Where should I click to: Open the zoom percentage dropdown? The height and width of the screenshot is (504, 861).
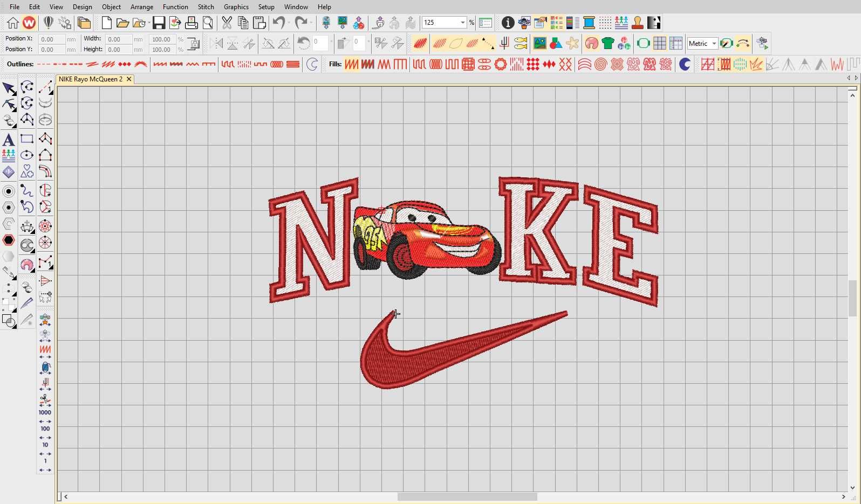click(x=462, y=23)
